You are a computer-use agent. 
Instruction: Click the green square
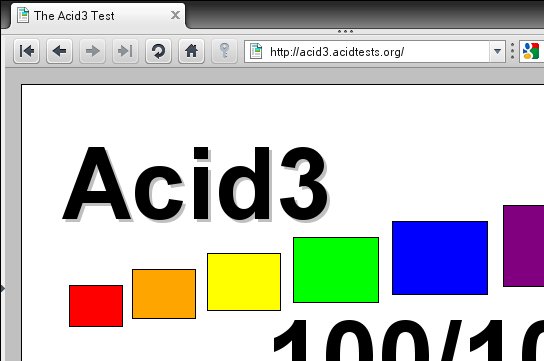coord(336,270)
